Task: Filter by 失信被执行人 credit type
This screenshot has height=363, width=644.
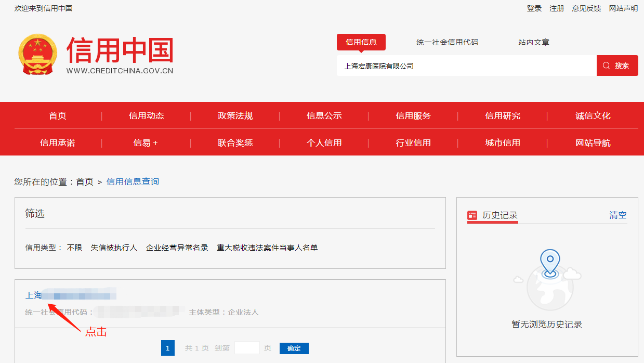Action: 114,248
